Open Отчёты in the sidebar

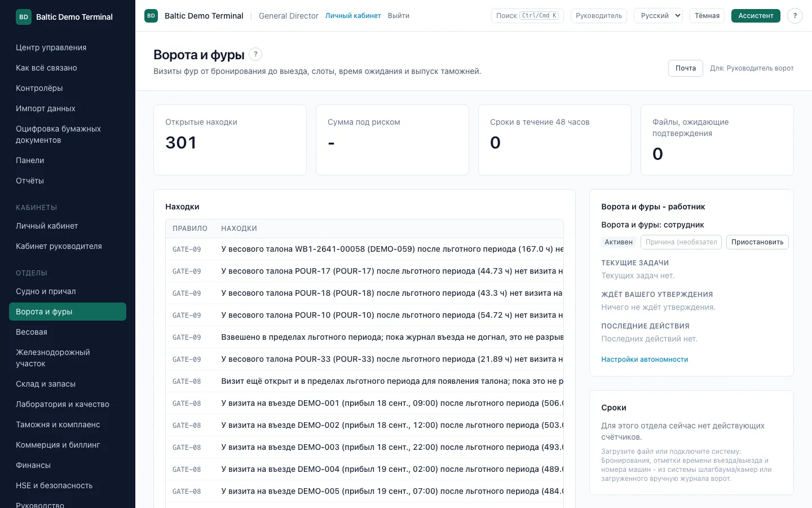(x=68, y=181)
